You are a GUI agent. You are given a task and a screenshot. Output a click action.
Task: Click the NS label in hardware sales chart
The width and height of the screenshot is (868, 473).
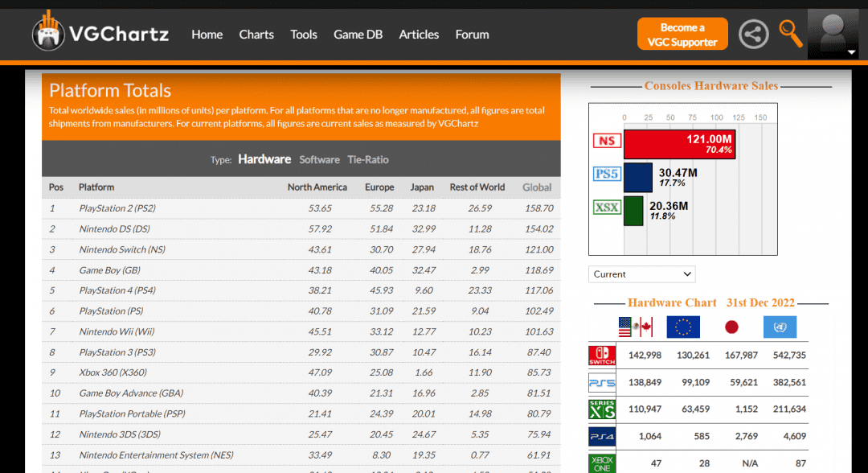tap(607, 141)
